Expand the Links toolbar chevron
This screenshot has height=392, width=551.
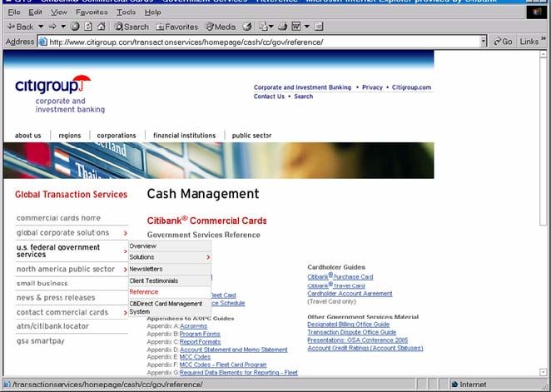(544, 39)
